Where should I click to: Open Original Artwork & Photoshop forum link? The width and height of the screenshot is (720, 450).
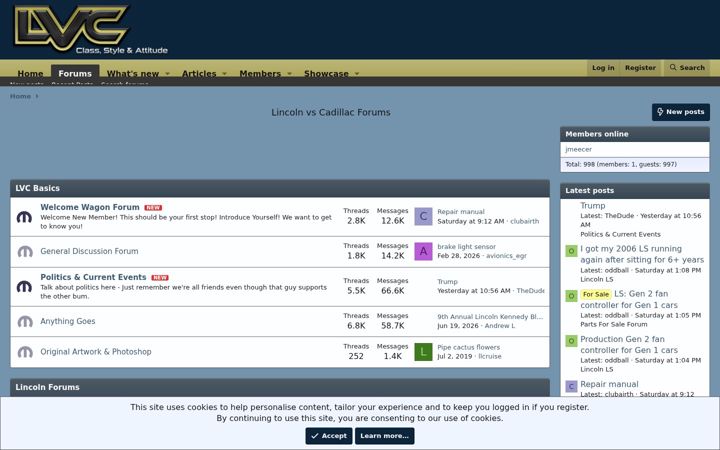96,352
